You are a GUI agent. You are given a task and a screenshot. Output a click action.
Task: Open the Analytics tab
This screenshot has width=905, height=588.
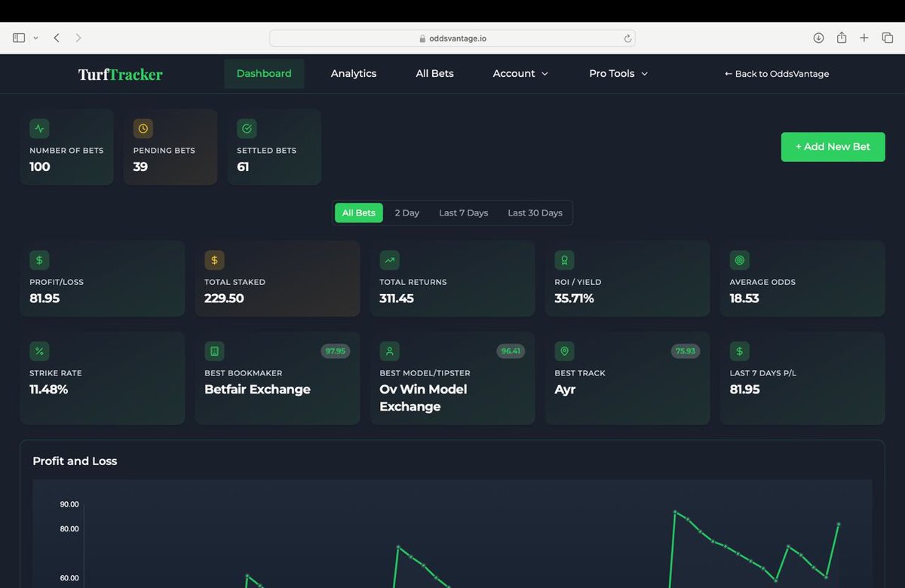point(354,73)
